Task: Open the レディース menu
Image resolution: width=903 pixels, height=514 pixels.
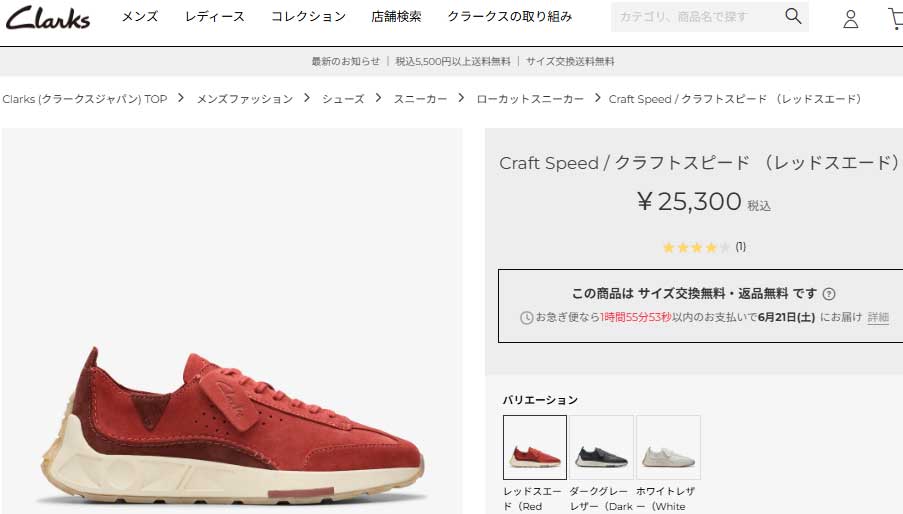Action: click(x=214, y=17)
